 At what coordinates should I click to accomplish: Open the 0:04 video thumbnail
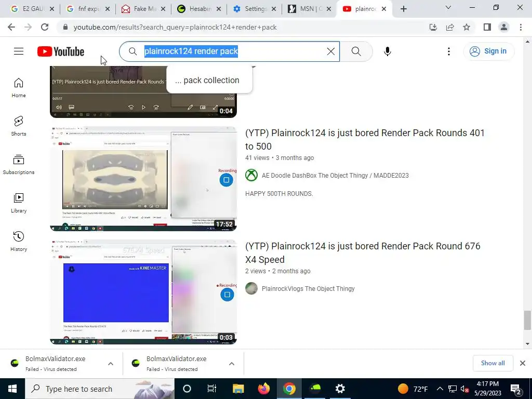tap(143, 92)
